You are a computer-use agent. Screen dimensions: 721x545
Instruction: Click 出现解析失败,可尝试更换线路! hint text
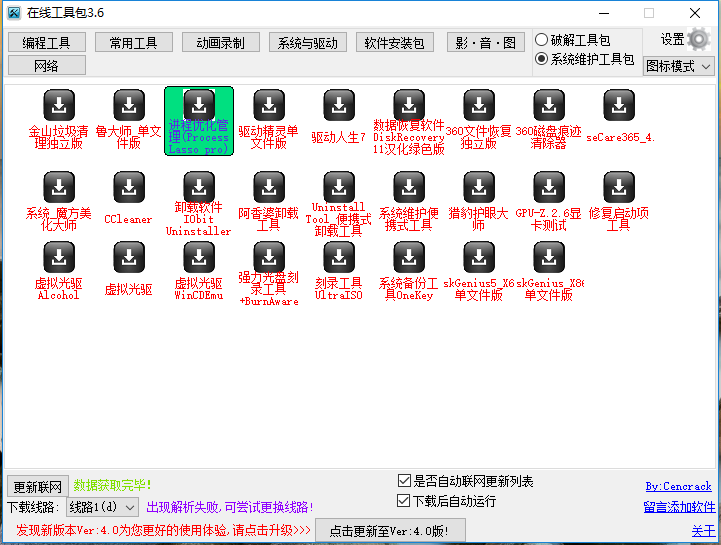pyautogui.click(x=230, y=507)
